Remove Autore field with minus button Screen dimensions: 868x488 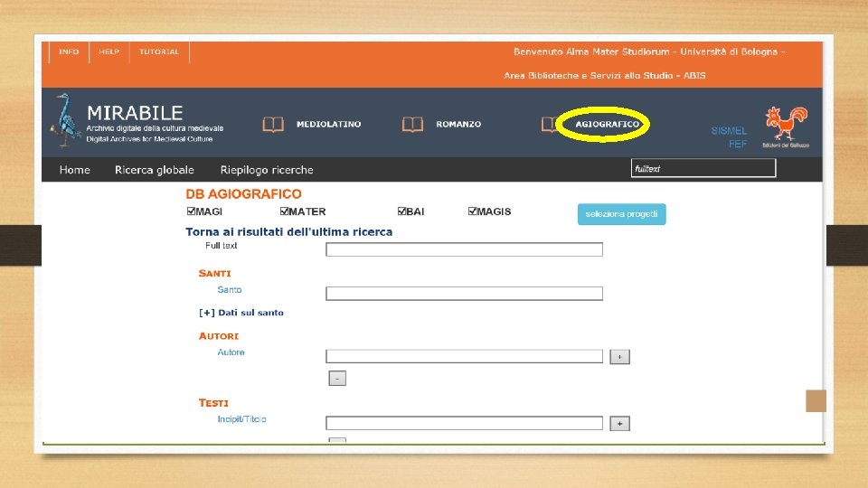tap(337, 379)
